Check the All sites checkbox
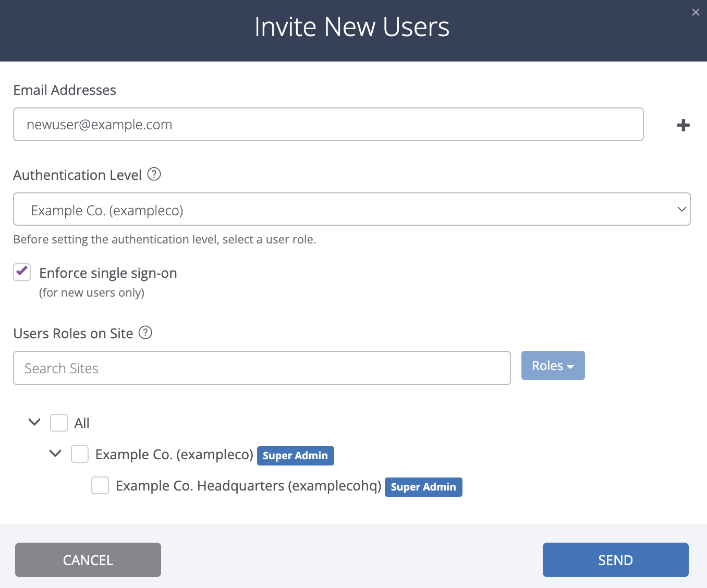Viewport: 707px width, 588px height. tap(58, 423)
